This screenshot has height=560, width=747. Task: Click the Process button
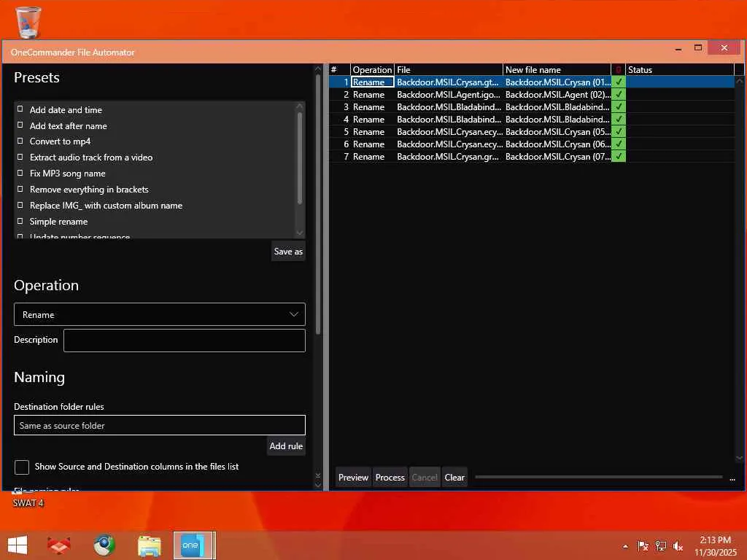coord(390,477)
